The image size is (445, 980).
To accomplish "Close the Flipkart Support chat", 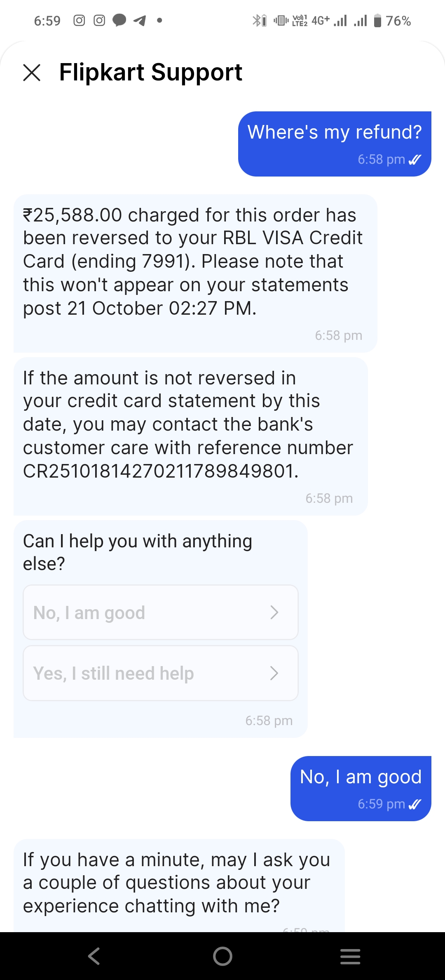I will click(x=32, y=73).
